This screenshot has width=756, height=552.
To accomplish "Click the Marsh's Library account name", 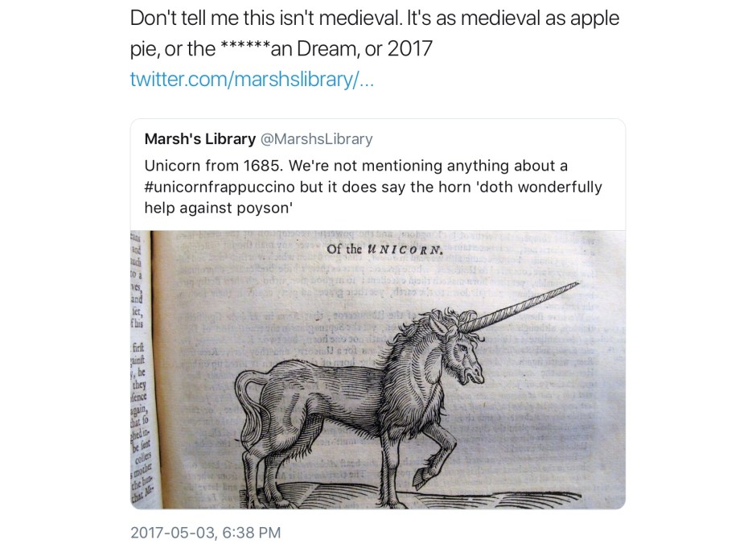I will tap(200, 139).
